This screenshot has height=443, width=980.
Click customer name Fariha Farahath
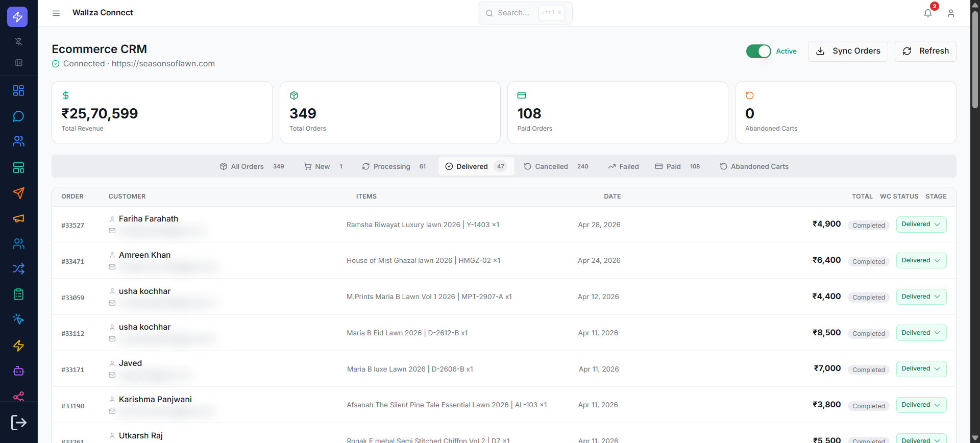[x=149, y=219]
